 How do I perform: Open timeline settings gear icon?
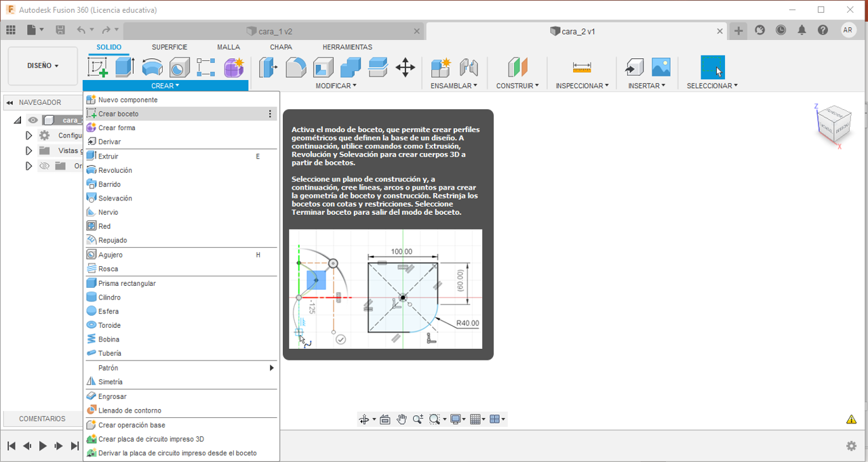851,446
